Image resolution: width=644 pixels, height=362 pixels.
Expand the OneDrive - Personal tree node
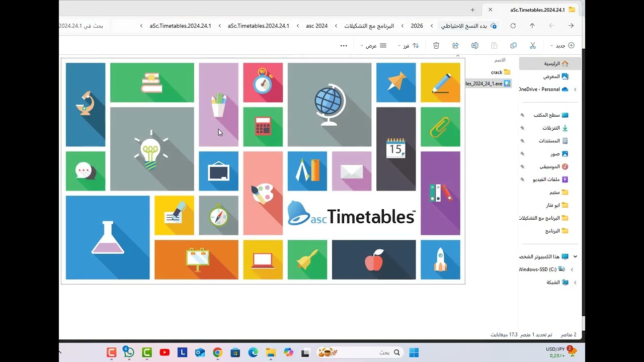tap(575, 89)
